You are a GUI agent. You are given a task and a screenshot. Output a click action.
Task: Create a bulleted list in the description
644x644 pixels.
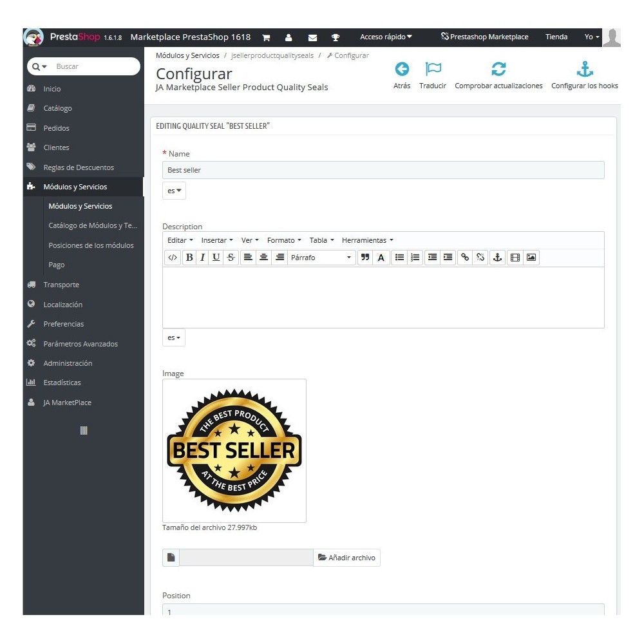pyautogui.click(x=398, y=257)
